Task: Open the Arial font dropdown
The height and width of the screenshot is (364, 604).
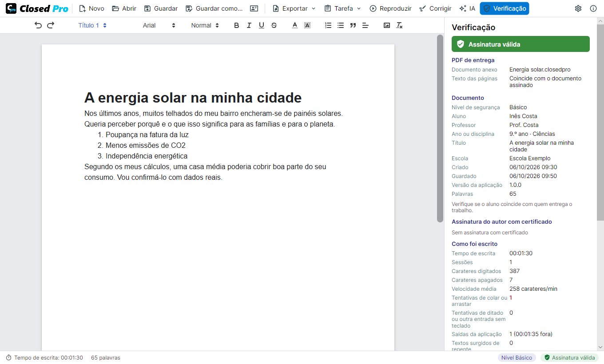Action: pyautogui.click(x=159, y=25)
